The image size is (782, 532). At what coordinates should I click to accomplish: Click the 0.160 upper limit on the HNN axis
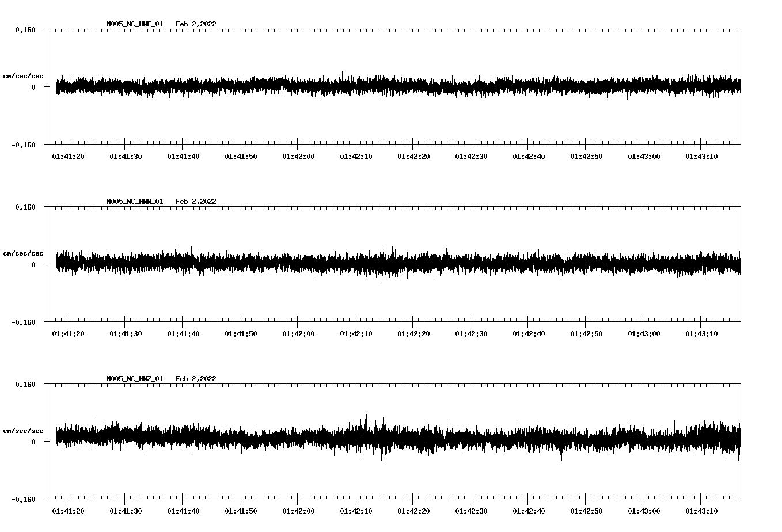(25, 207)
